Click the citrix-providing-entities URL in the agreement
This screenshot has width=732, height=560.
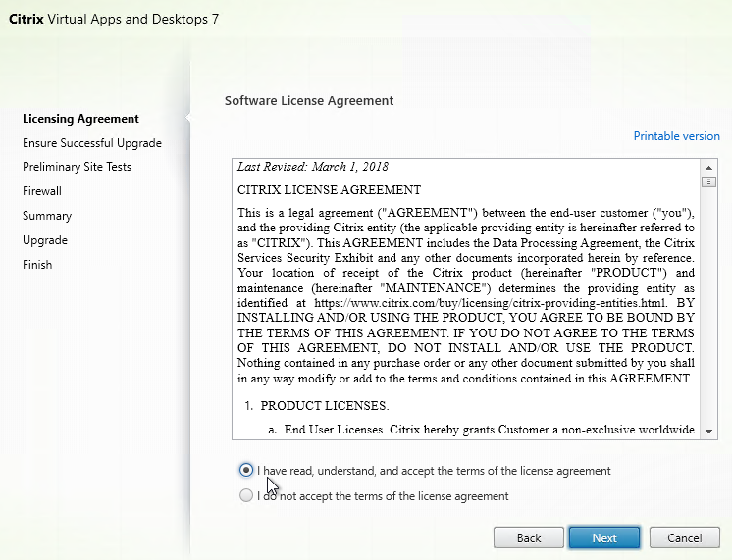(x=491, y=303)
